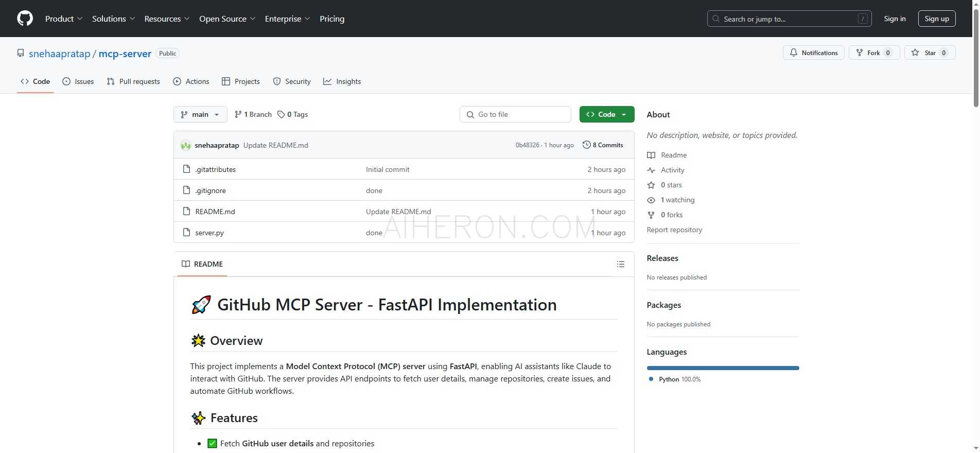
Task: Open the green Code dropdown button
Action: pyautogui.click(x=607, y=114)
